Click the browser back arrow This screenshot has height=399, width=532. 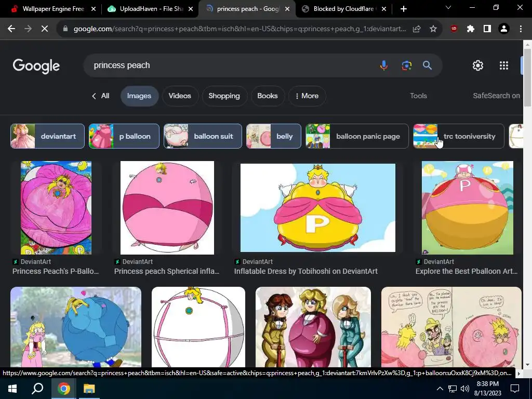point(11,29)
